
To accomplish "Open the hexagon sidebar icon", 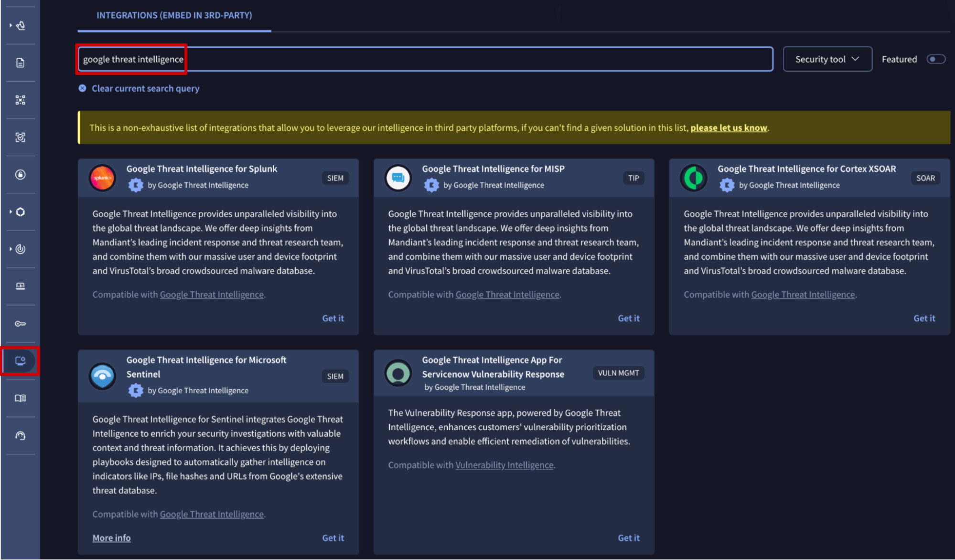I will click(20, 212).
